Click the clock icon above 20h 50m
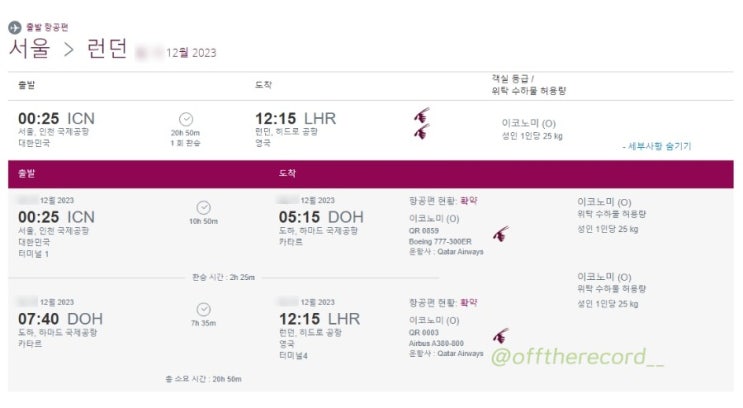The height and width of the screenshot is (408, 743). tap(186, 119)
